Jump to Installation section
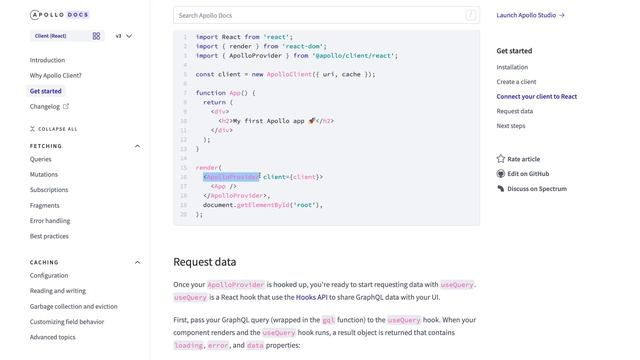The width and height of the screenshot is (640, 360). click(x=512, y=67)
